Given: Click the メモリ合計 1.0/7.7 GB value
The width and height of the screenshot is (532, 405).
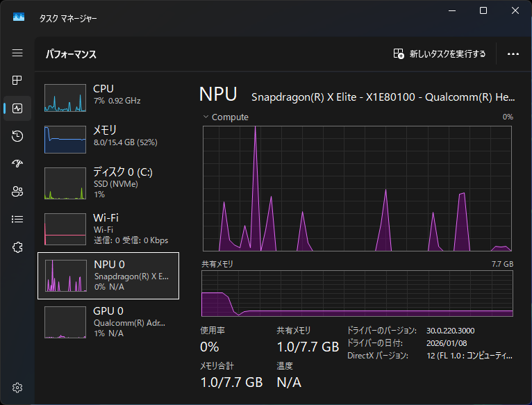Looking at the screenshot, I should point(231,383).
